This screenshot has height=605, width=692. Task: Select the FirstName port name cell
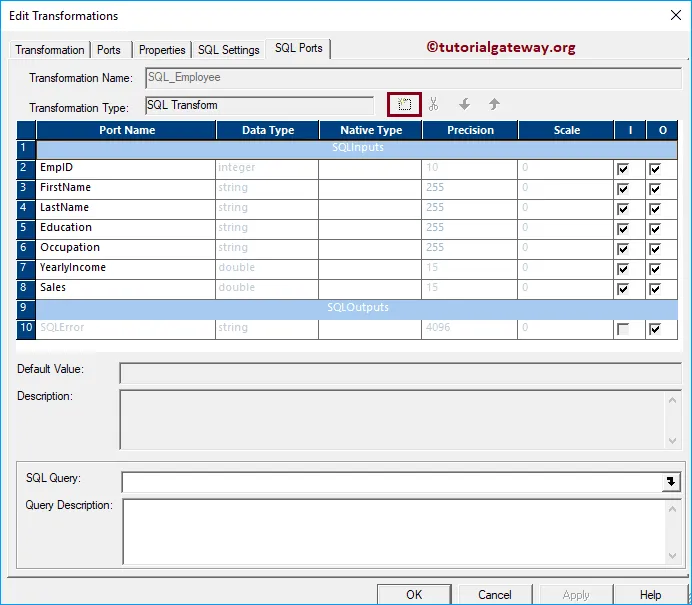pyautogui.click(x=126, y=189)
